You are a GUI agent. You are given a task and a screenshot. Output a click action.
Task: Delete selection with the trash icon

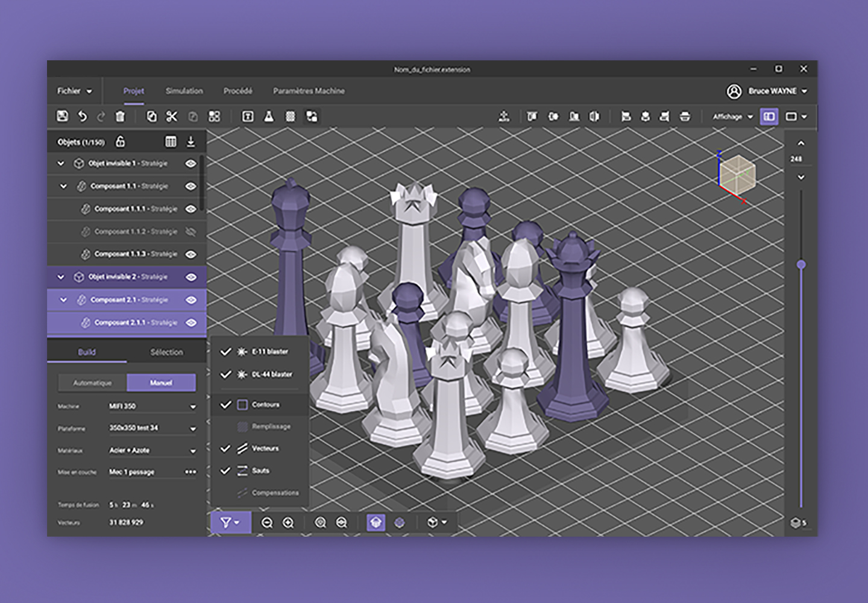tap(120, 116)
